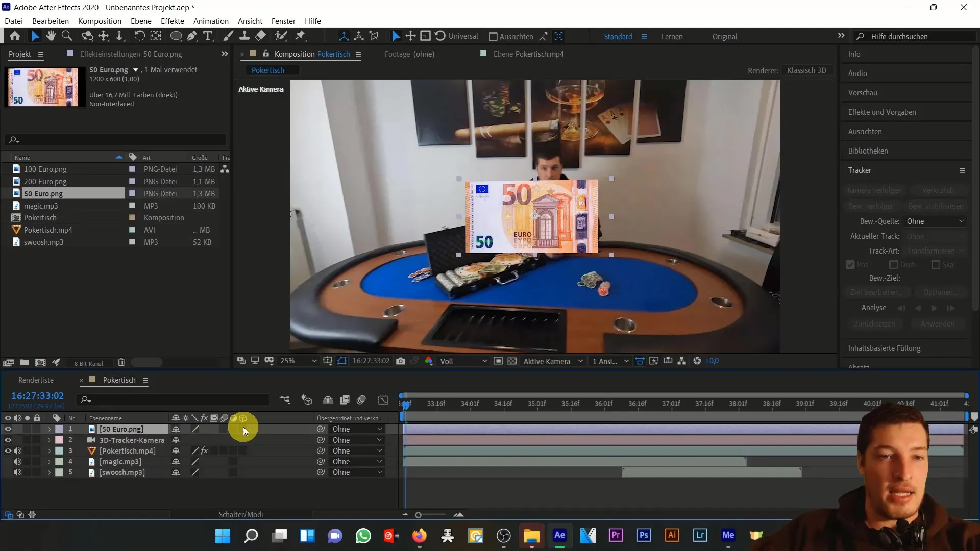Switch to Lernen workspace
The image size is (980, 551).
click(672, 37)
